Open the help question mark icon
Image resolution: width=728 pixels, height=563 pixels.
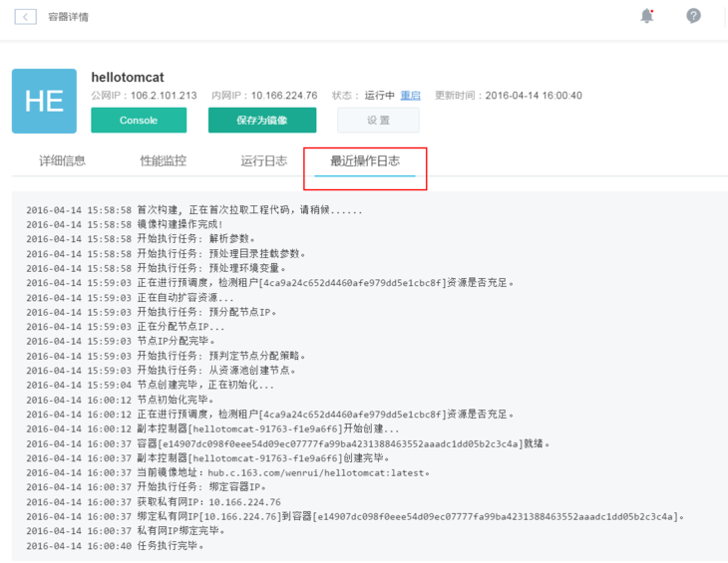tap(693, 16)
